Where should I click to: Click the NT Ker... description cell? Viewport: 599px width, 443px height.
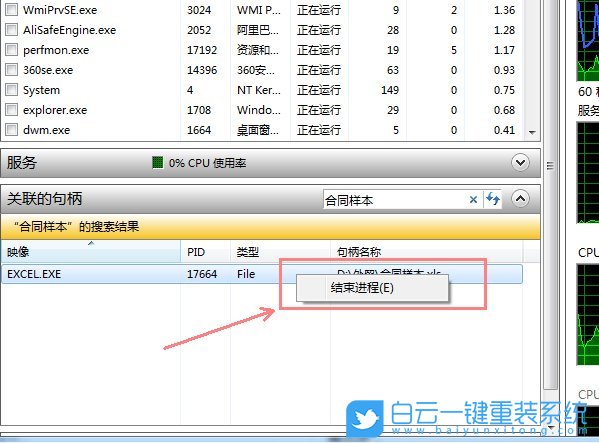pos(259,90)
